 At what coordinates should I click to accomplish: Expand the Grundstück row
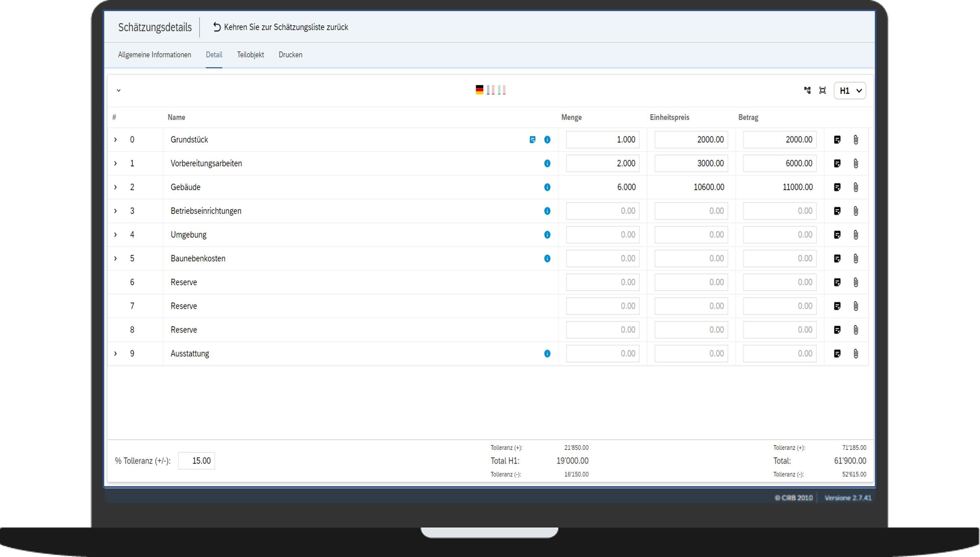(115, 139)
